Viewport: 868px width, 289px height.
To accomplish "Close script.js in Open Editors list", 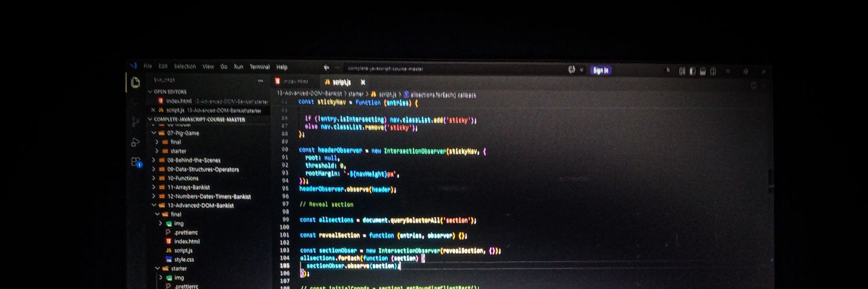I will (x=153, y=110).
